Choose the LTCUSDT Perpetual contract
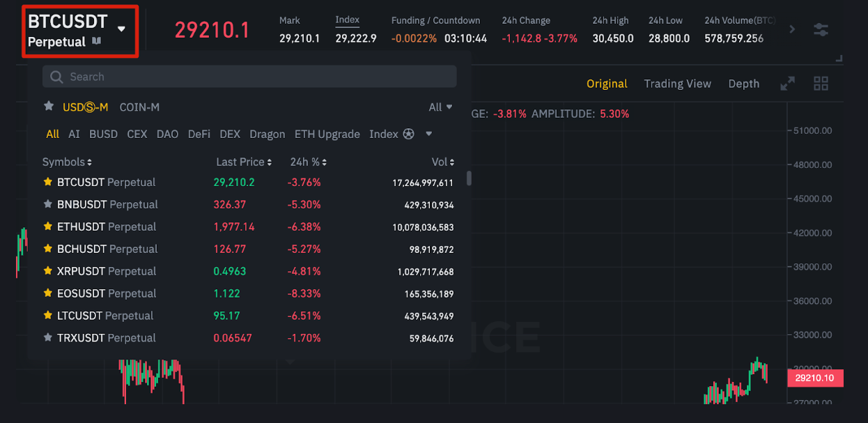Screen dimensions: 868x423 pyautogui.click(x=249, y=316)
